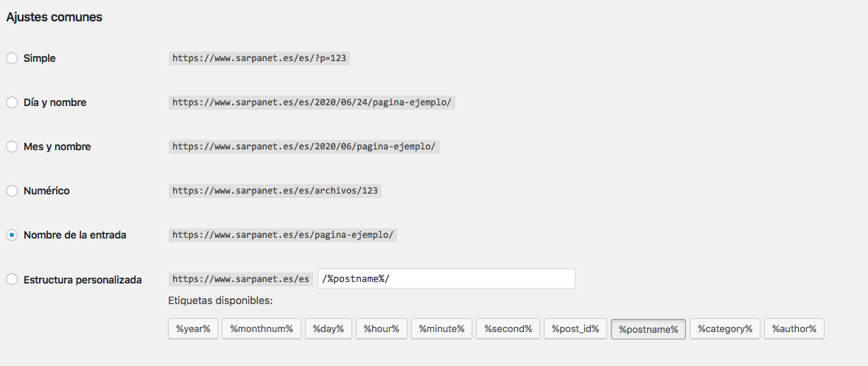Click the base URL before custom field
Screen dimensions: 868x366
point(241,279)
